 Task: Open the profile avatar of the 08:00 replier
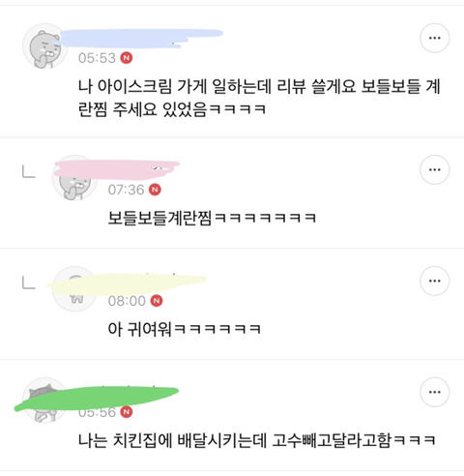coord(74,288)
